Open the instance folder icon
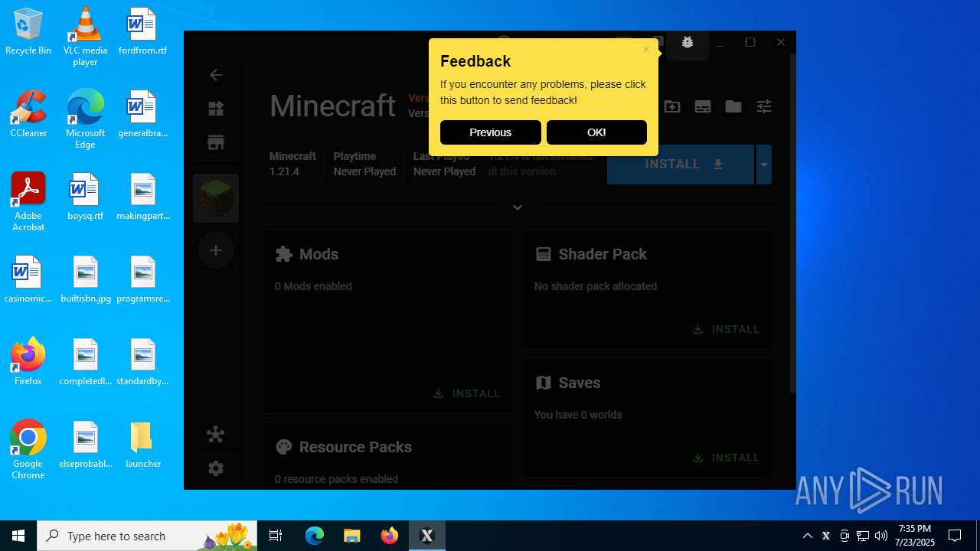 point(733,106)
